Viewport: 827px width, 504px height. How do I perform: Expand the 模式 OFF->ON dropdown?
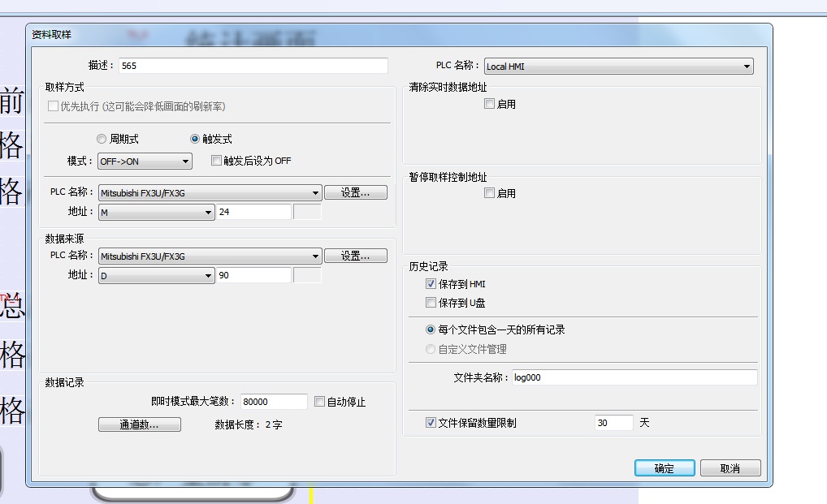145,162
